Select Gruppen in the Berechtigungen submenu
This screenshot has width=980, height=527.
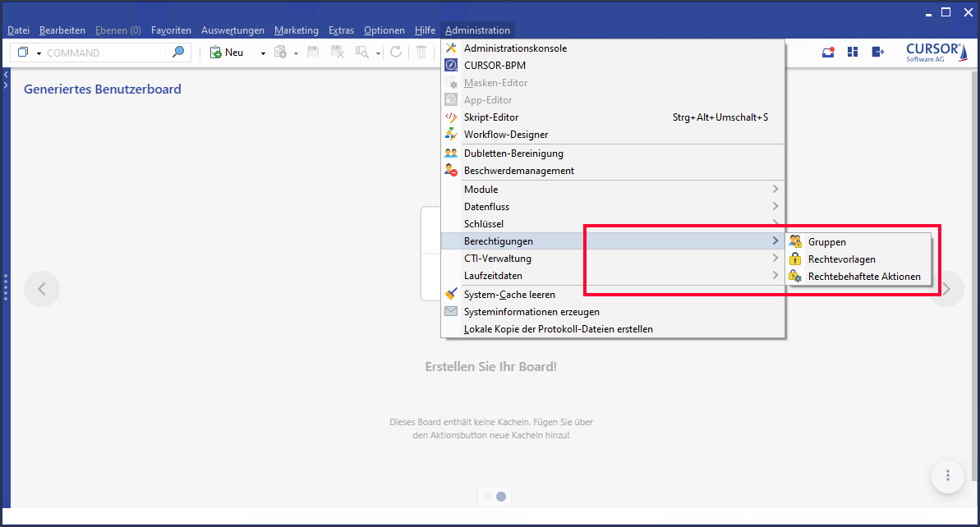pos(826,242)
